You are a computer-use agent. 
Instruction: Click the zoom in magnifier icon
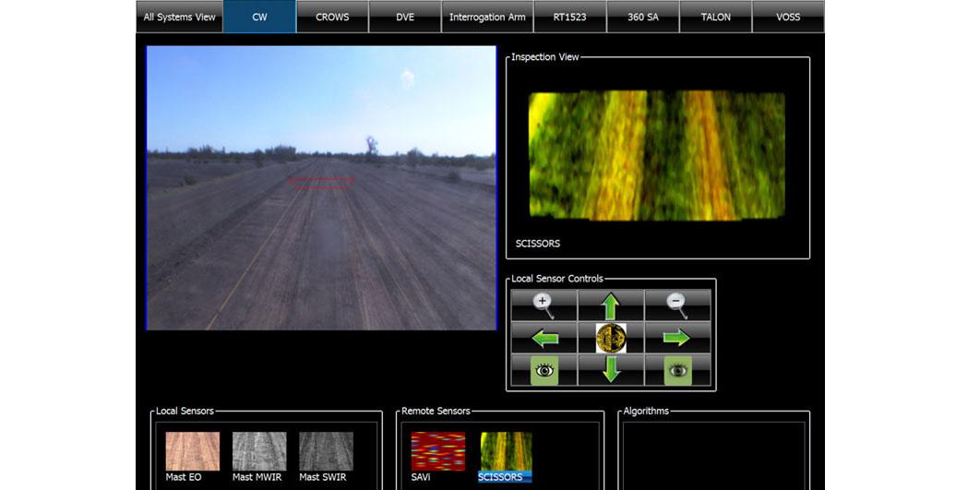point(544,305)
